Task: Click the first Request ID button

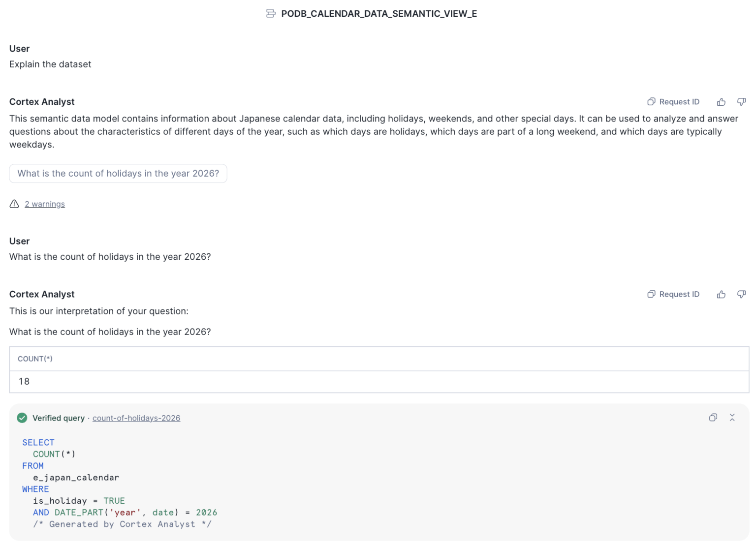Action: point(679,101)
